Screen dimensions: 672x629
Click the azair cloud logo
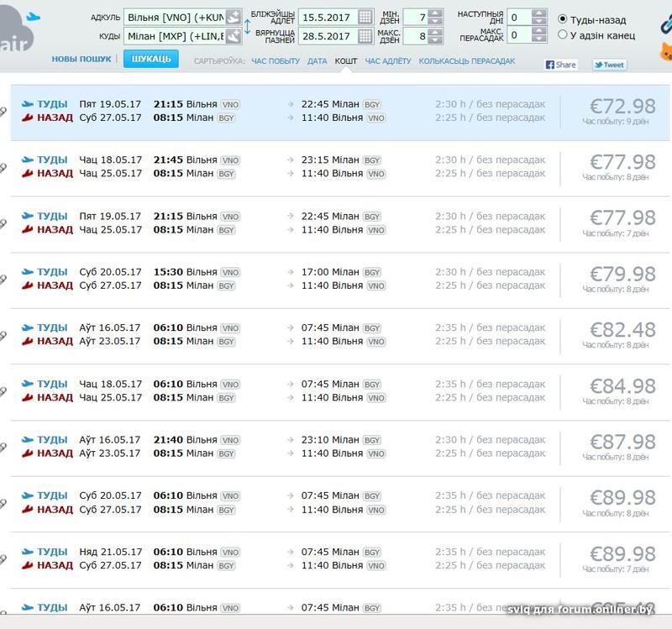(x=17, y=28)
